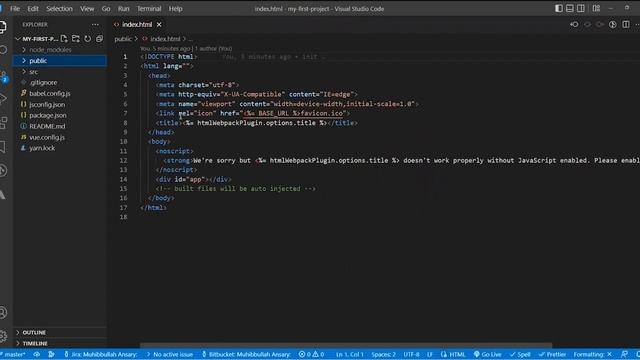Click the public breadcrumb segment

[x=123, y=39]
